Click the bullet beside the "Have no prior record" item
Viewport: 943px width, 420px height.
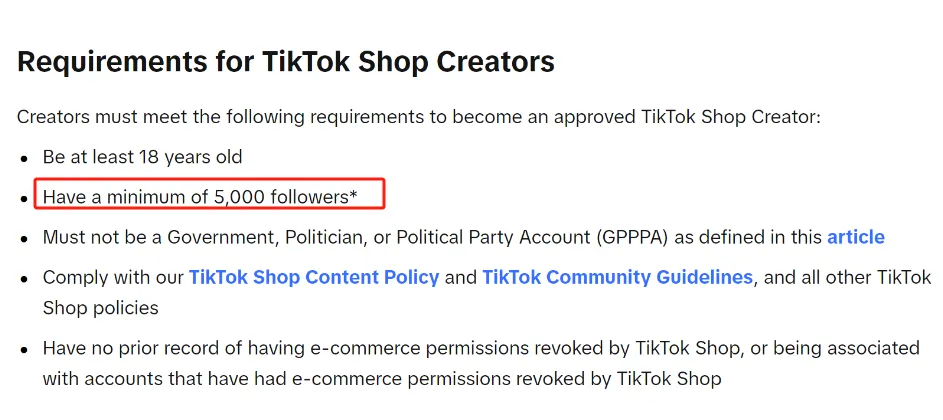[24, 350]
